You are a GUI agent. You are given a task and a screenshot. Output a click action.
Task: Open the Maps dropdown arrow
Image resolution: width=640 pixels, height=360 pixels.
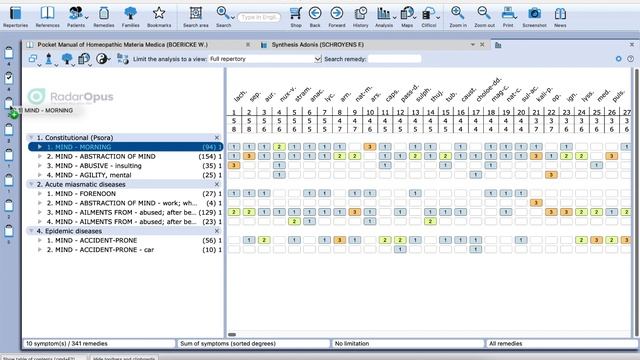(x=415, y=18)
